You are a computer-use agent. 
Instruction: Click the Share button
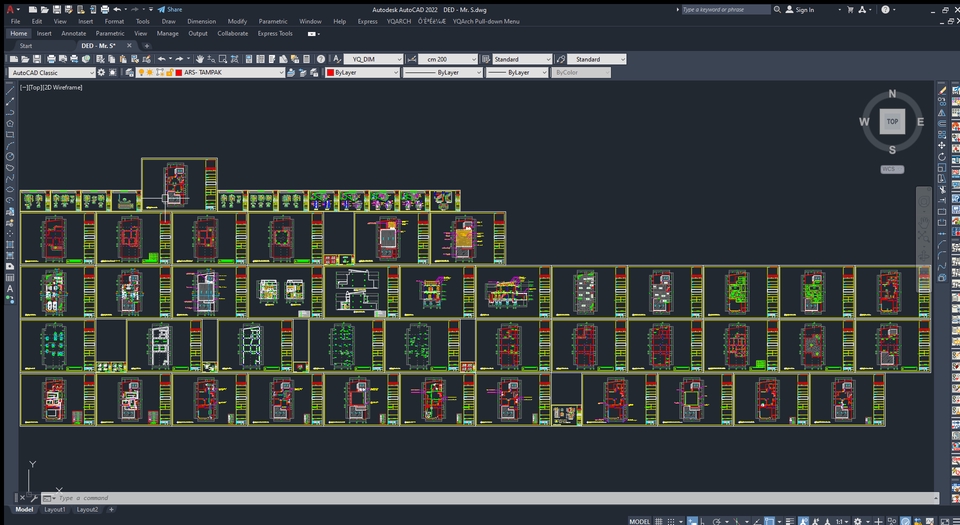tap(170, 10)
